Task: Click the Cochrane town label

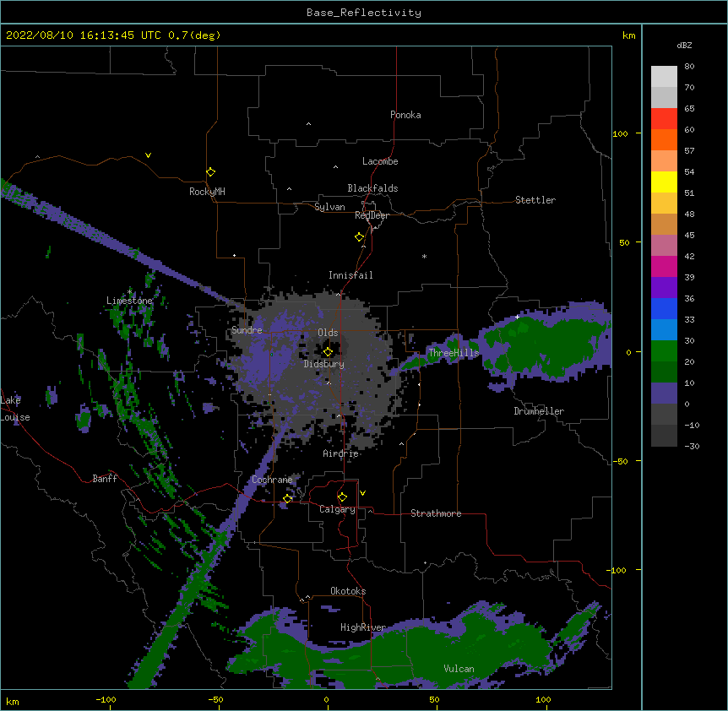Action: pyautogui.click(x=272, y=480)
